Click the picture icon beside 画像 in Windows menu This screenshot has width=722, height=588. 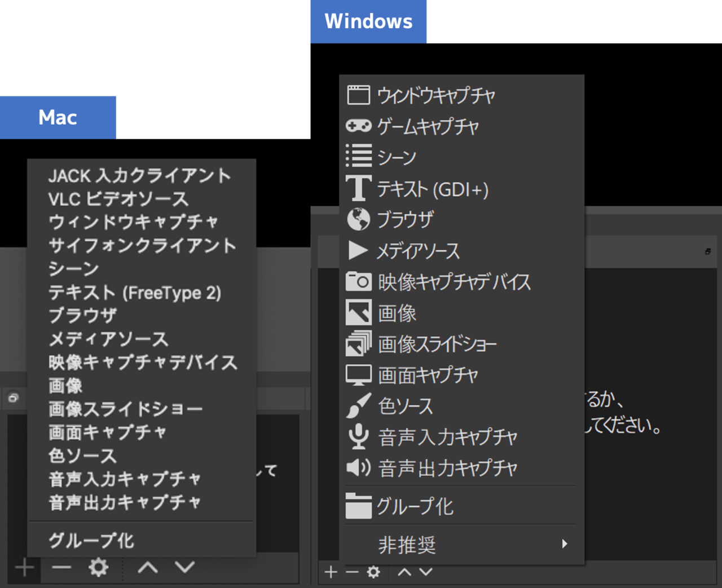click(x=358, y=312)
